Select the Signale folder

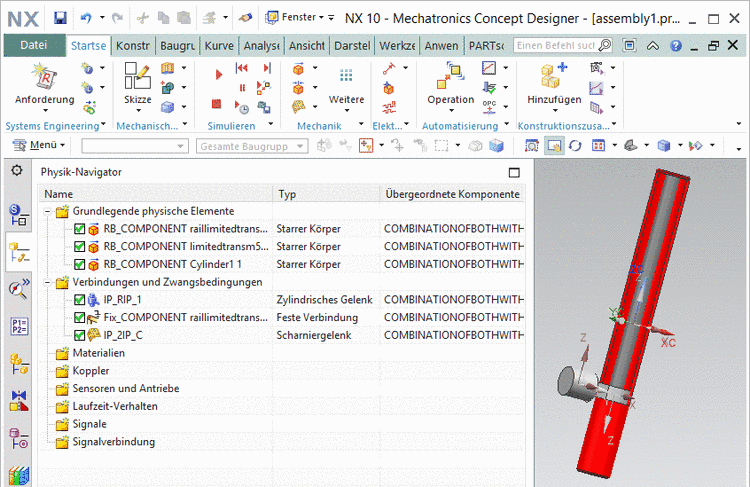(x=89, y=424)
